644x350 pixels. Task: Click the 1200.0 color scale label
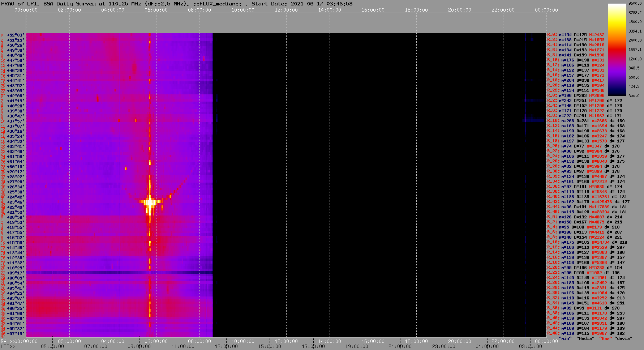pos(635,59)
